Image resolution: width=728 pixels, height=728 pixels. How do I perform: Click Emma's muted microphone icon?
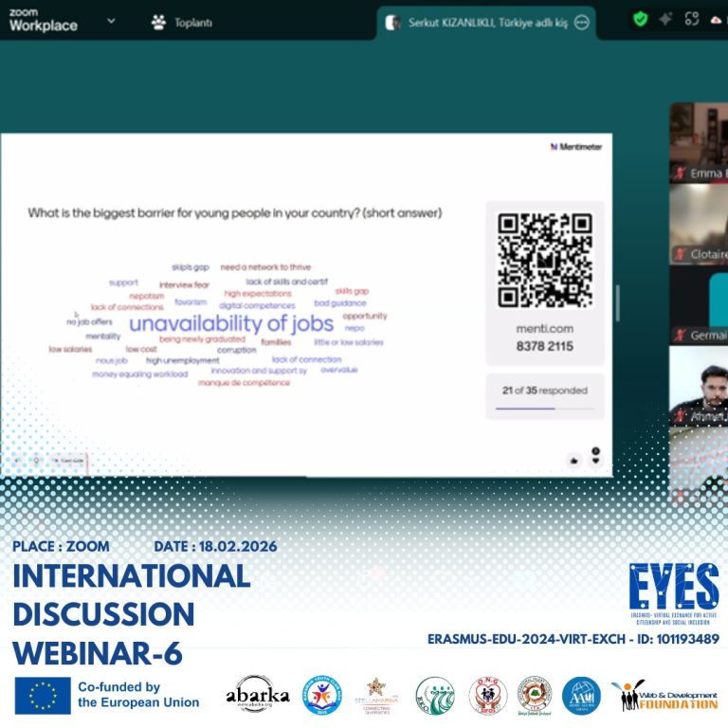click(679, 173)
